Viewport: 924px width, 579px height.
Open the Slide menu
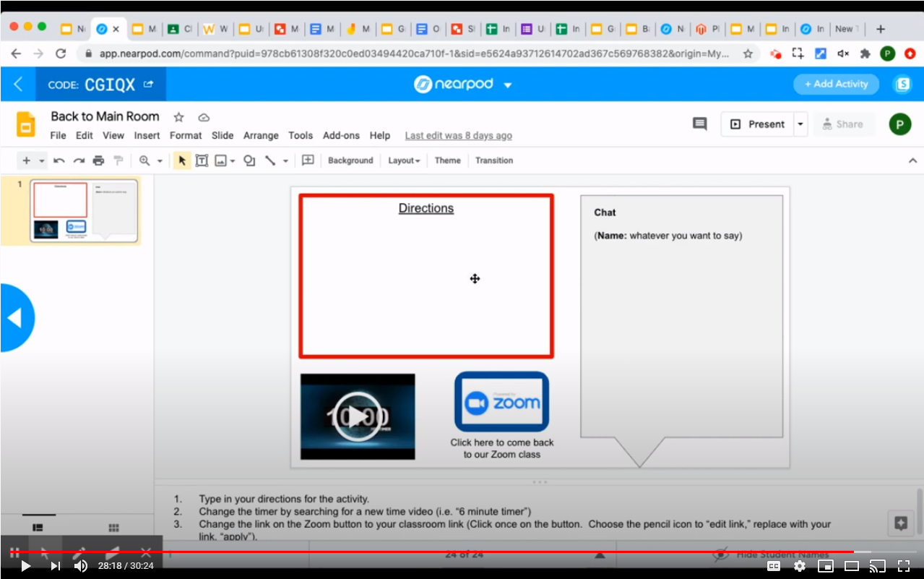point(223,135)
